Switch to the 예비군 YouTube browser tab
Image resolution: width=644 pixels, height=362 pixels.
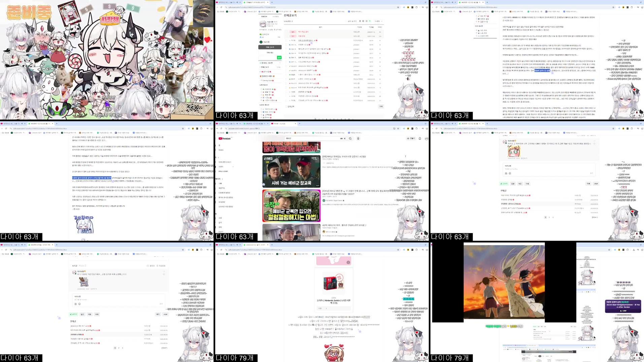tap(277, 124)
